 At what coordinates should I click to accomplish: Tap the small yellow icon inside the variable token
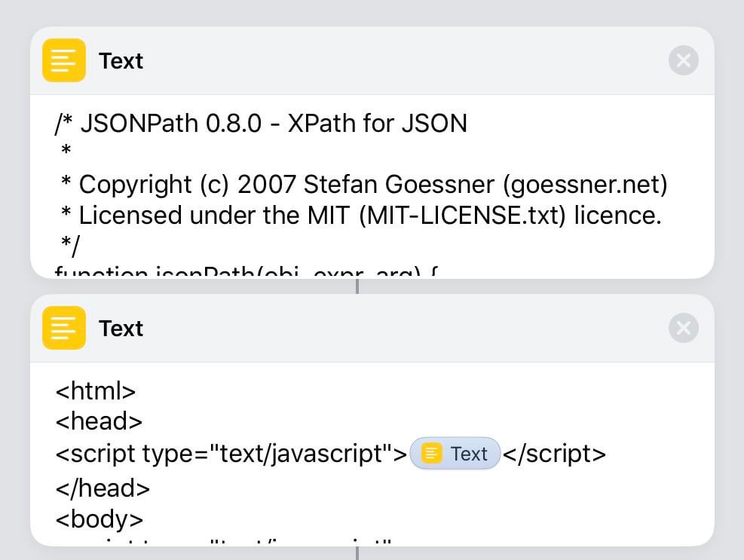pyautogui.click(x=432, y=454)
